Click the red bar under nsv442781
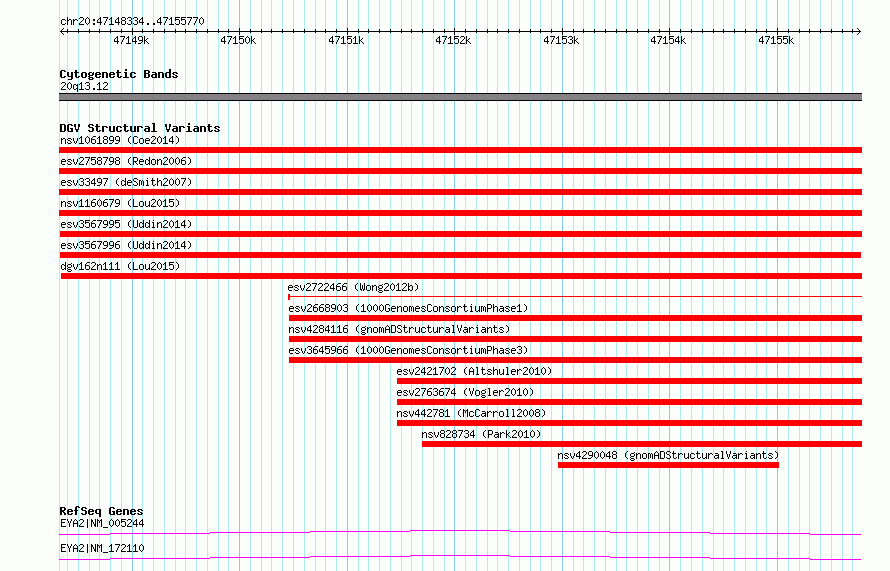890x571 pixels. 629,423
